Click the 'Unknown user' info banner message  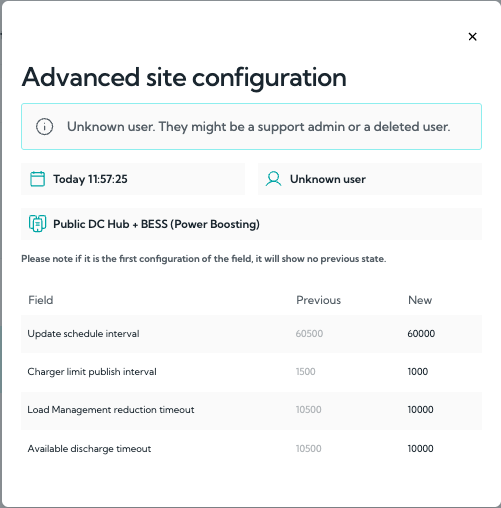[259, 127]
